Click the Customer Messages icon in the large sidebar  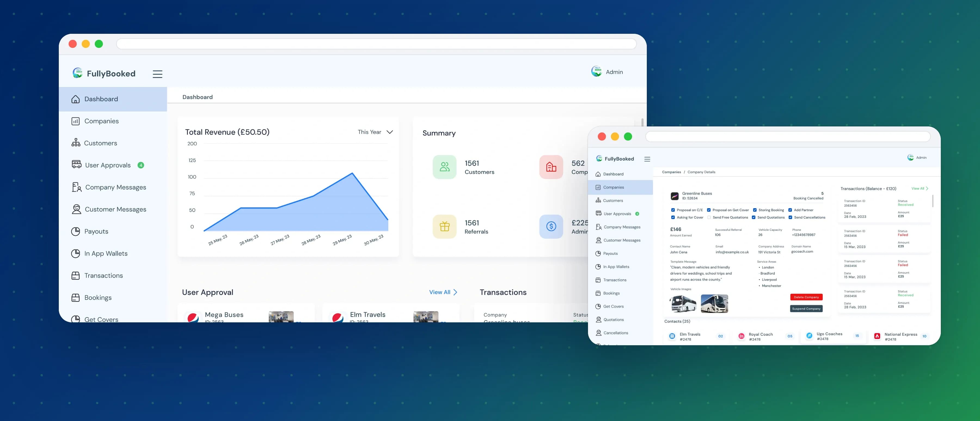[76, 209]
